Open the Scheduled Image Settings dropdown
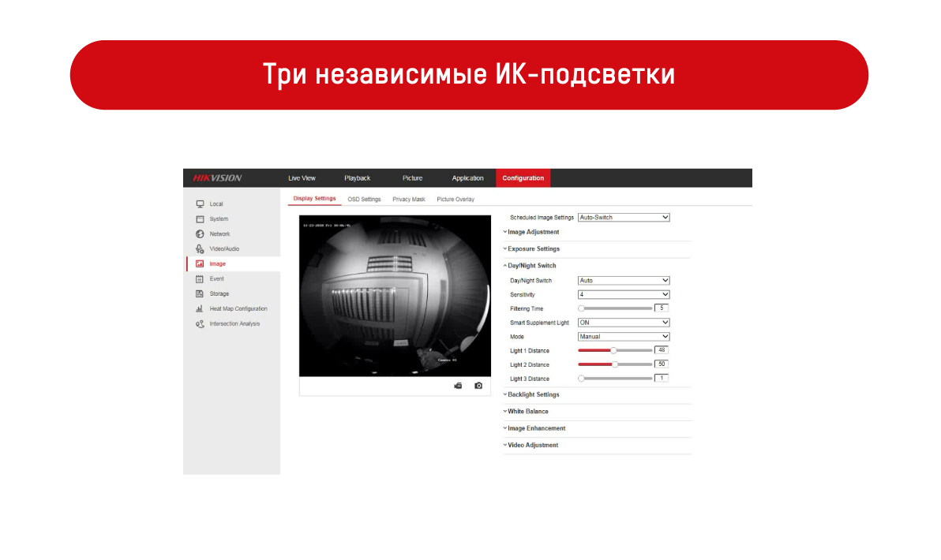 (624, 217)
